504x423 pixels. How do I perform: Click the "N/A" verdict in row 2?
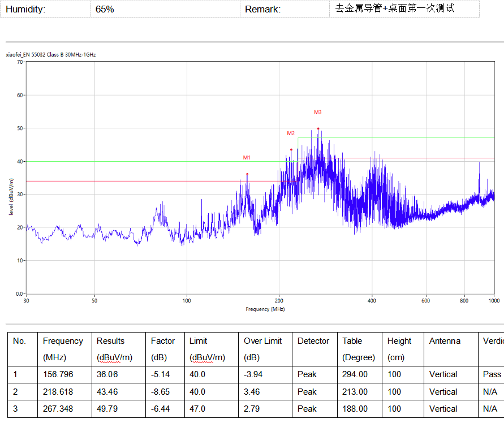[x=490, y=392]
